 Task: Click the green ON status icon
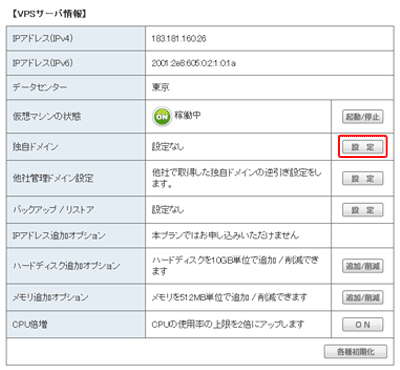[x=162, y=116]
